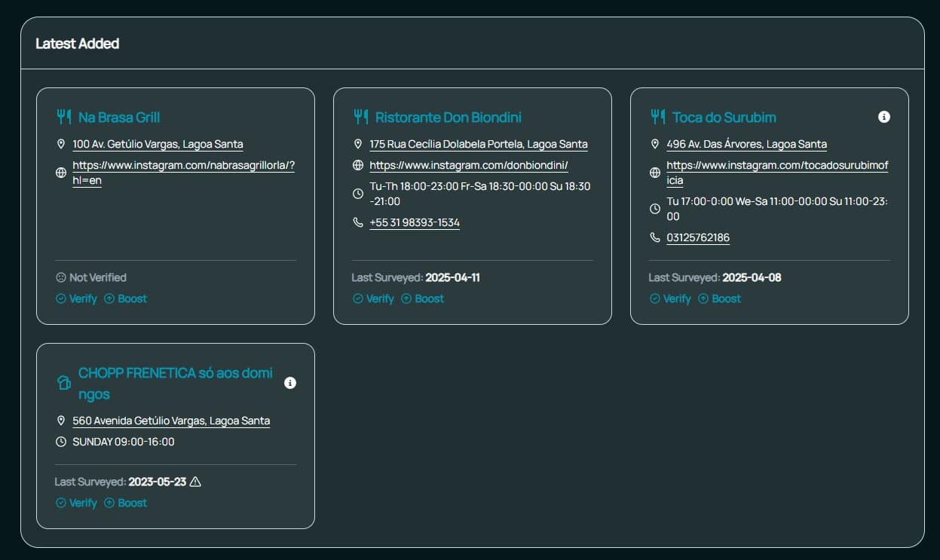Open the tocadosurubimoficia Instagram link
This screenshot has width=940, height=560.
[x=777, y=173]
